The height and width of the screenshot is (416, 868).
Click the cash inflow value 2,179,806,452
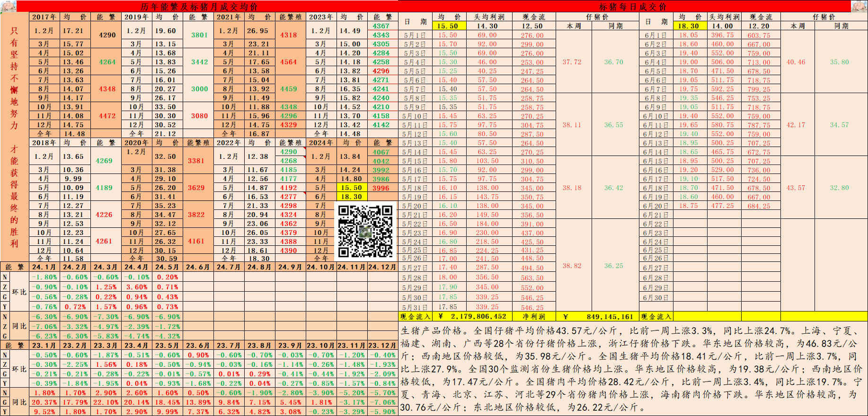pos(478,317)
